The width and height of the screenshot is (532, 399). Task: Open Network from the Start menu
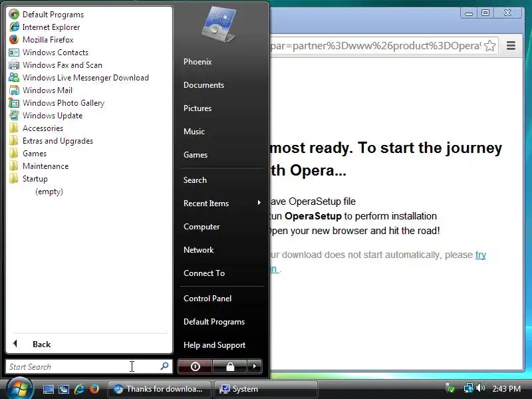[x=198, y=250]
